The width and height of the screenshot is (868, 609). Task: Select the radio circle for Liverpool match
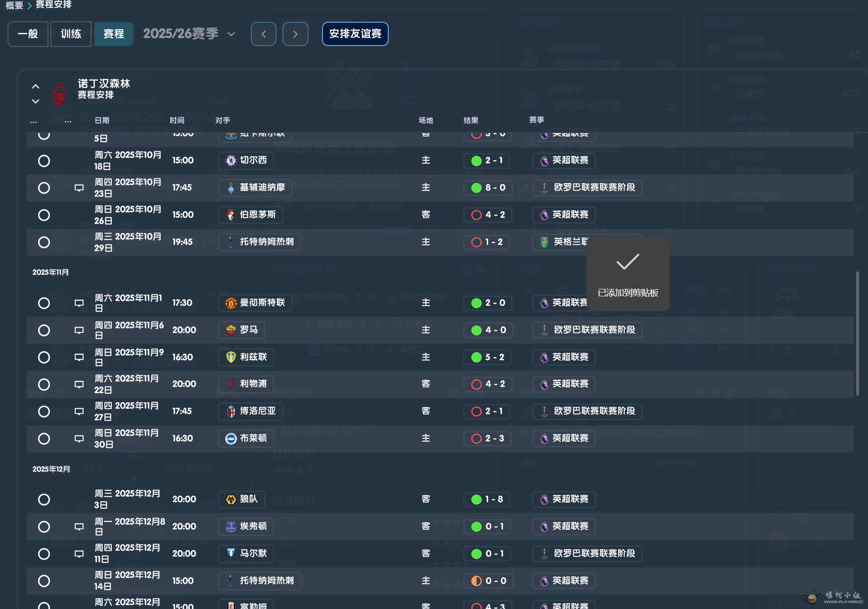[44, 384]
